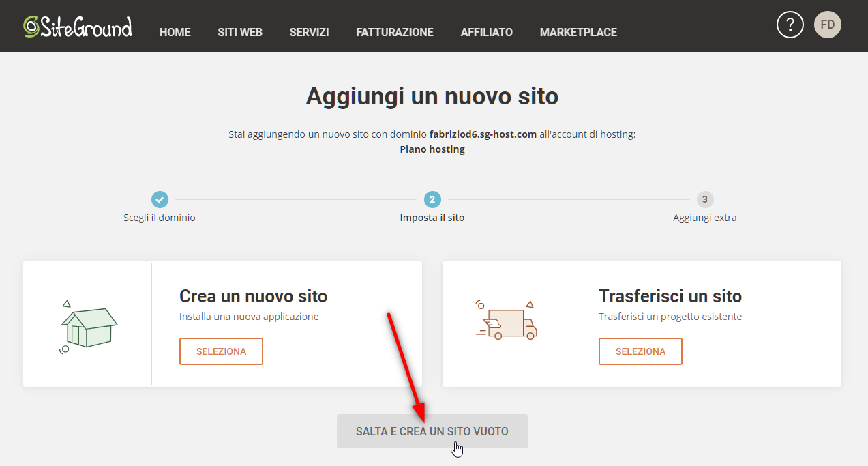Go to HOME in the top navigation

click(175, 32)
